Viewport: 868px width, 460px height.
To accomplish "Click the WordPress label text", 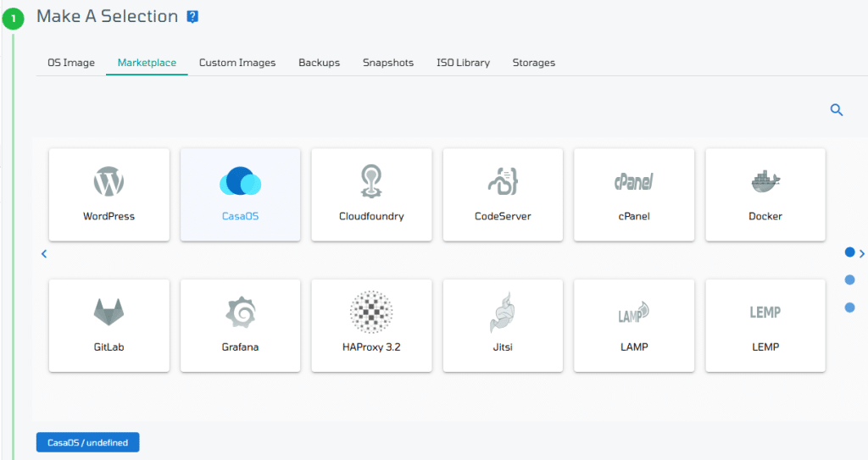I will click(109, 216).
